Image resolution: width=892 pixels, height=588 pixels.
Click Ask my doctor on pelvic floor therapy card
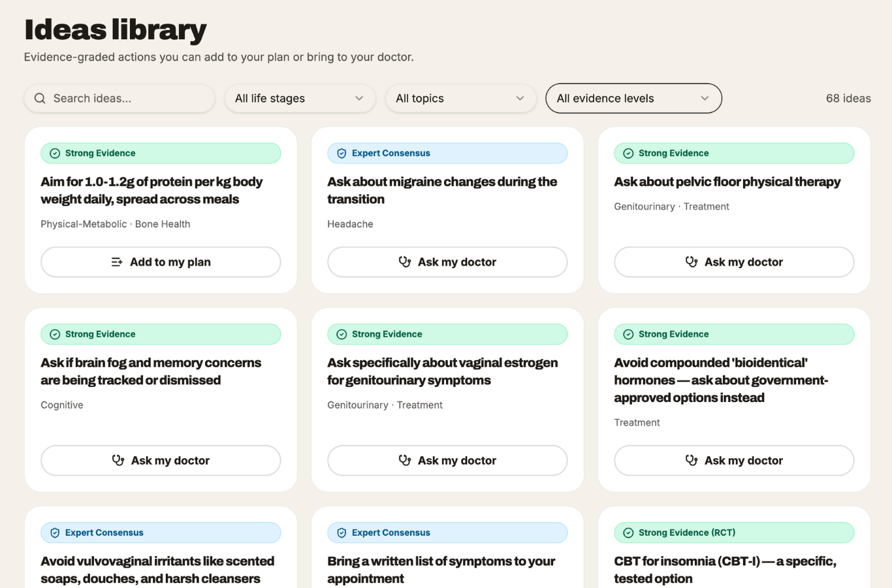[734, 262]
